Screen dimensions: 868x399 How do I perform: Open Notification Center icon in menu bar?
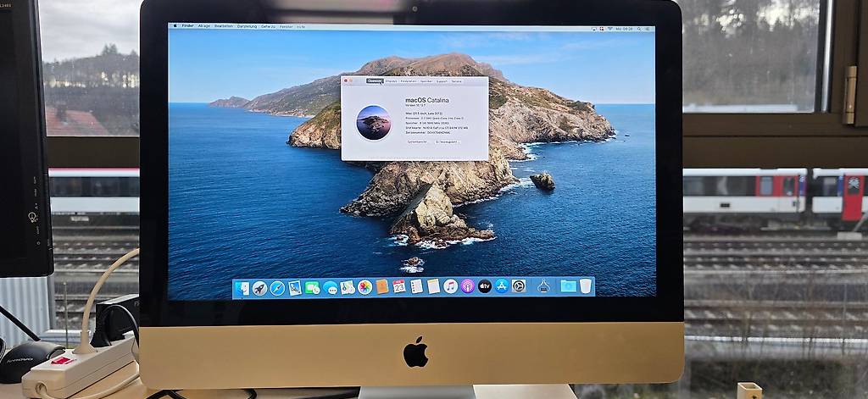coord(648,29)
